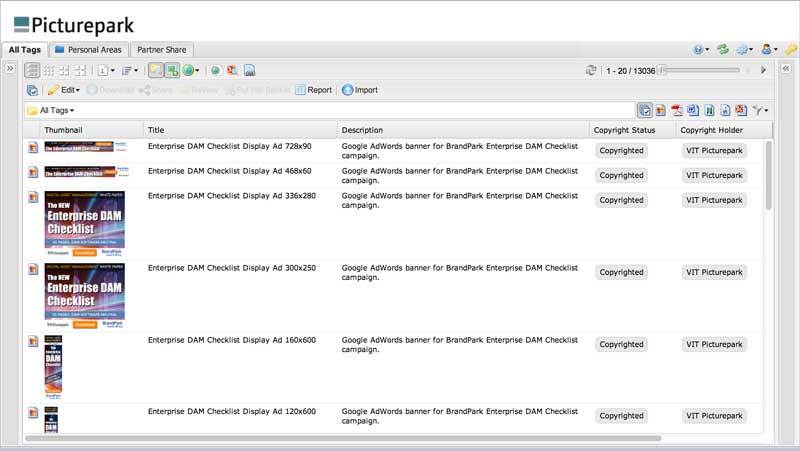Click the Thumbnail column header
The image size is (800, 451).
92,130
